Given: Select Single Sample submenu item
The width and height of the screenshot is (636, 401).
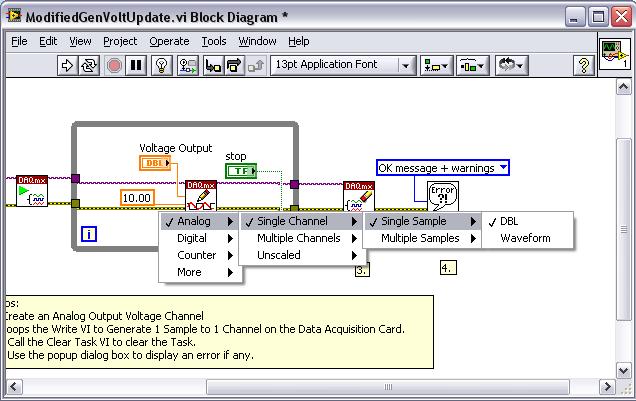Looking at the screenshot, I should click(x=423, y=221).
